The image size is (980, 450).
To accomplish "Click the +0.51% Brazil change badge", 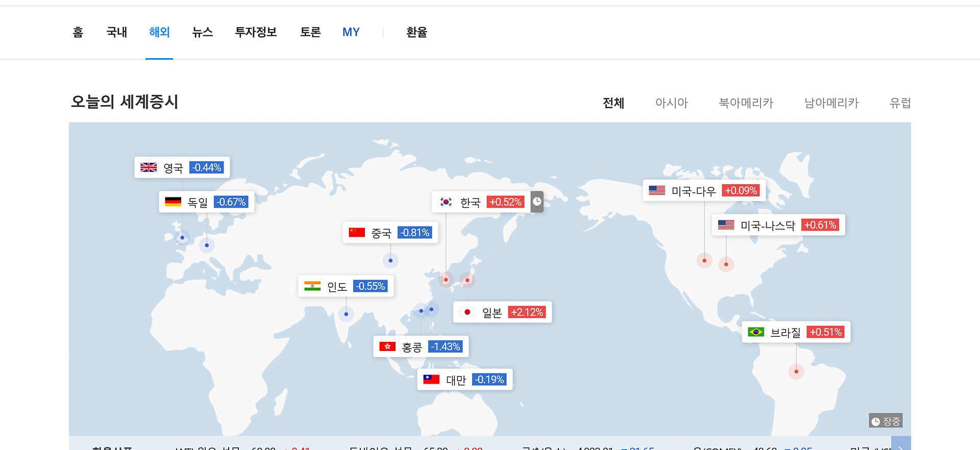I will coord(826,332).
